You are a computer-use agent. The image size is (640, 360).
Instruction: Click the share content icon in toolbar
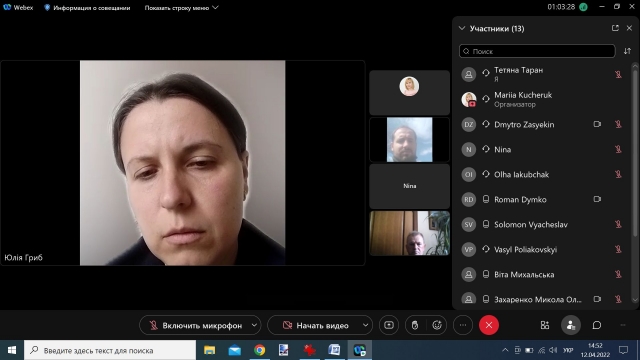389,325
